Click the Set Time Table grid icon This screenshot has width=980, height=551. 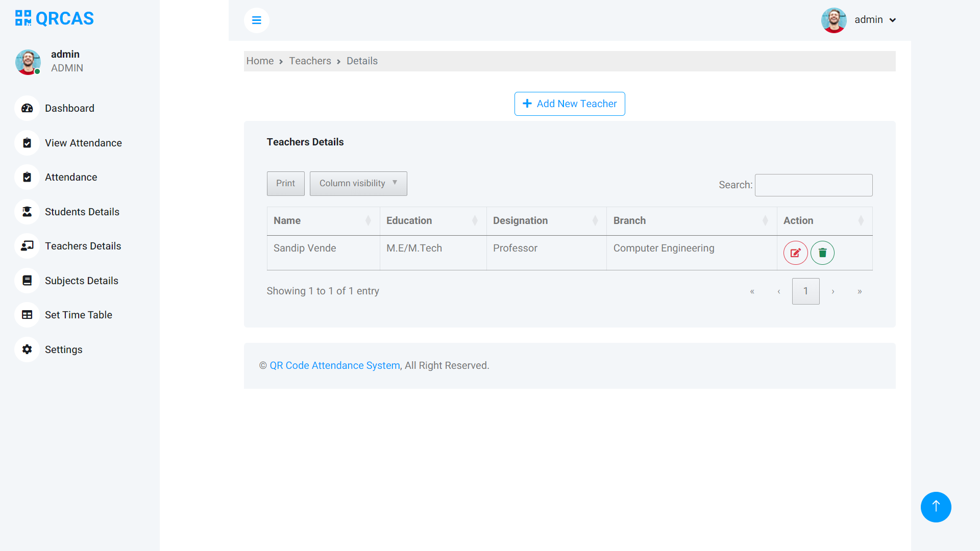click(27, 315)
